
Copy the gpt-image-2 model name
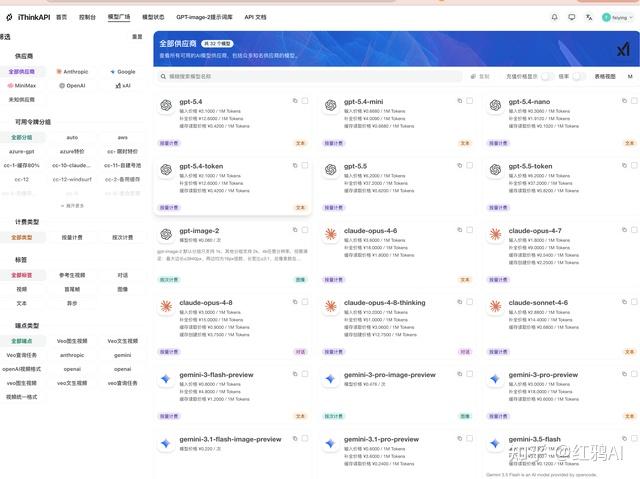point(295,230)
